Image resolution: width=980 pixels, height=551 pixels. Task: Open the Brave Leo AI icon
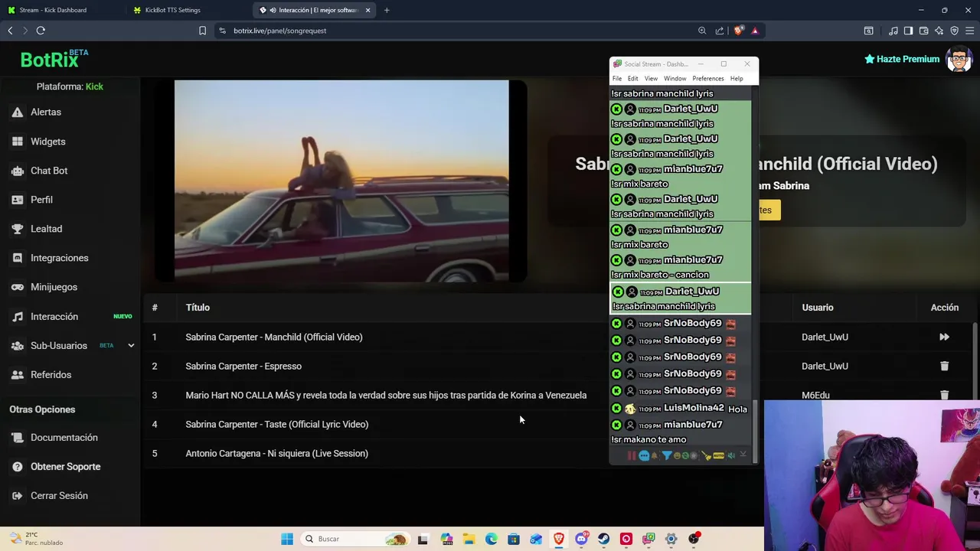pos(939,31)
